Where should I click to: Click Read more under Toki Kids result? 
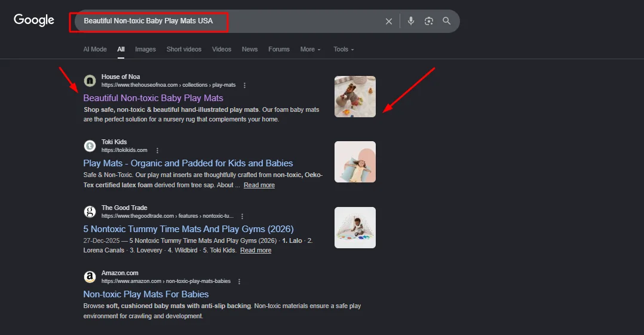click(259, 185)
